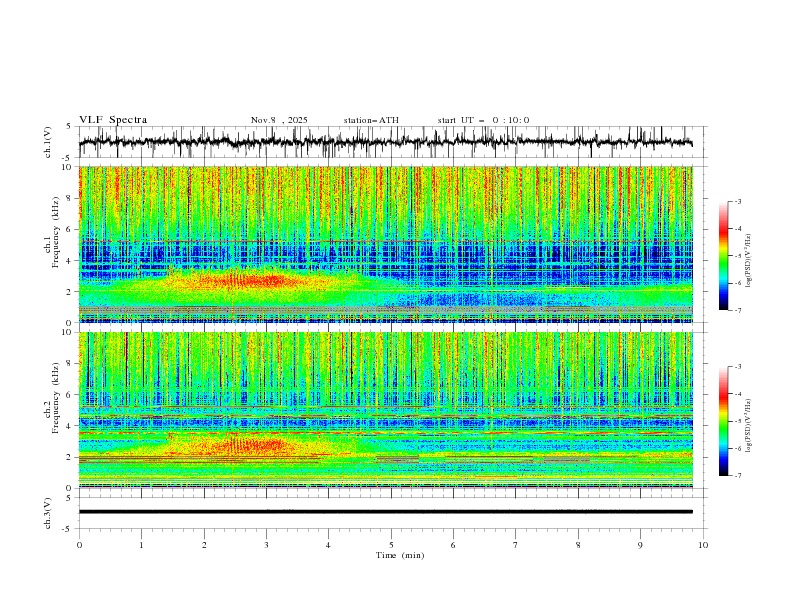Screen dimensions: 792x612
Task: Click the ch.2 colorbar "log(PSD)(V²/Hz)" label
Action: tap(748, 425)
